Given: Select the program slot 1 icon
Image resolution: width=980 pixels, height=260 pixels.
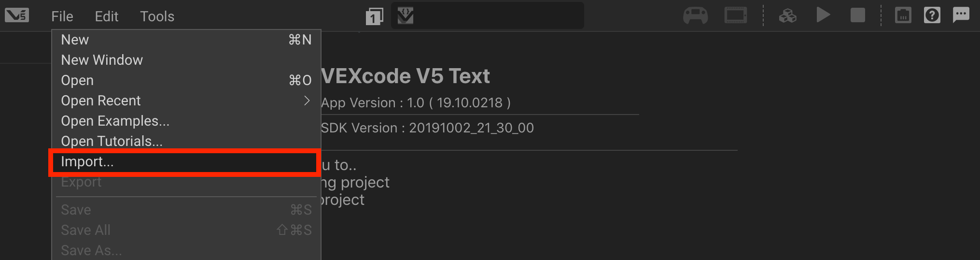Looking at the screenshot, I should pyautogui.click(x=374, y=16).
